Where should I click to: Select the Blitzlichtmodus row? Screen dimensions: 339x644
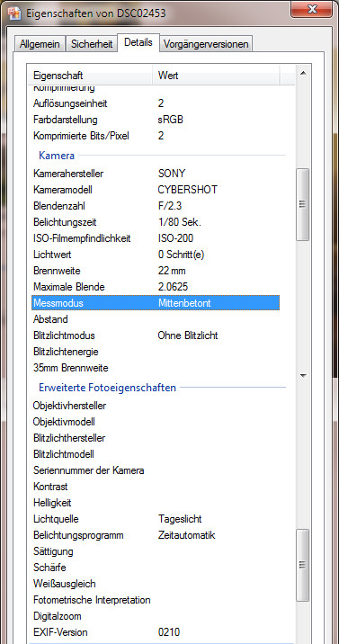156,335
